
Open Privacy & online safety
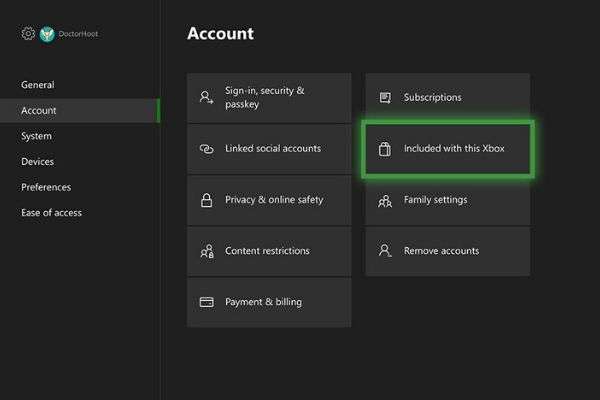(x=269, y=200)
